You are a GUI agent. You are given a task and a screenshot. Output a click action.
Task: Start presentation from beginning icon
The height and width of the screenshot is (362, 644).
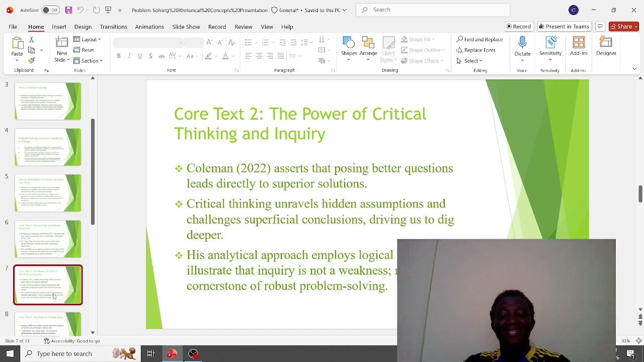pyautogui.click(x=108, y=10)
